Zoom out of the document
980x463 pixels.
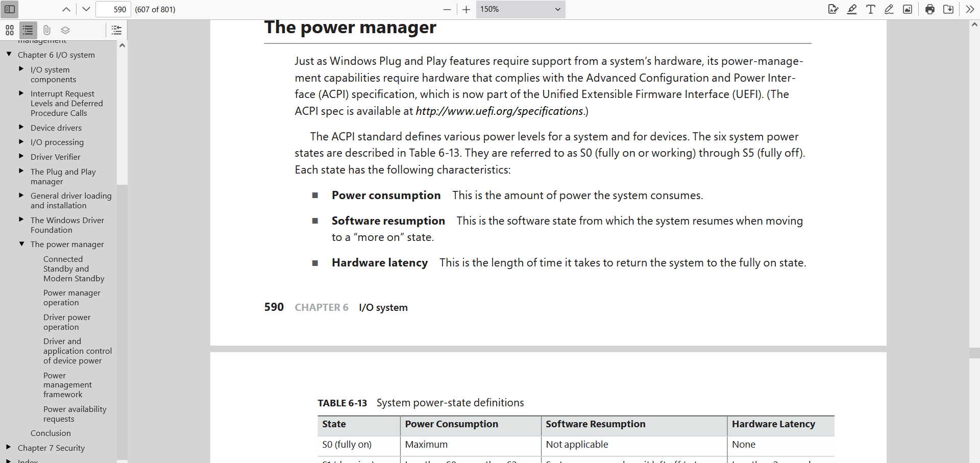point(447,9)
